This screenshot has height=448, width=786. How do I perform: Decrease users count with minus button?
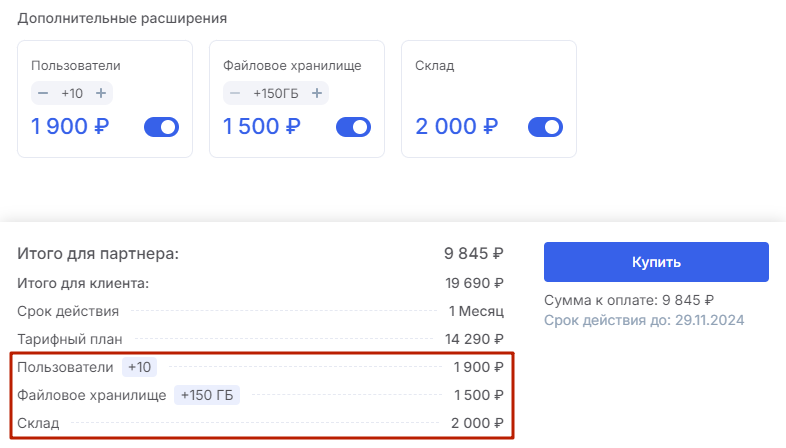coord(43,93)
